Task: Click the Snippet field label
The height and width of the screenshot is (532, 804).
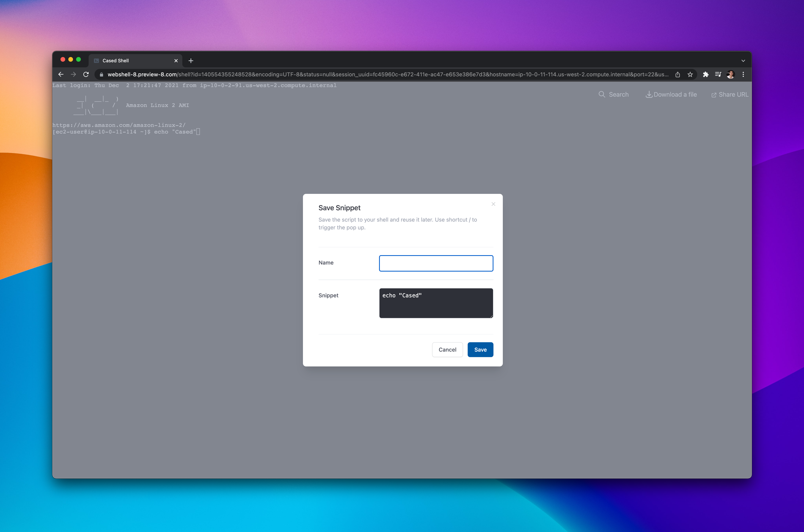Action: (x=328, y=295)
